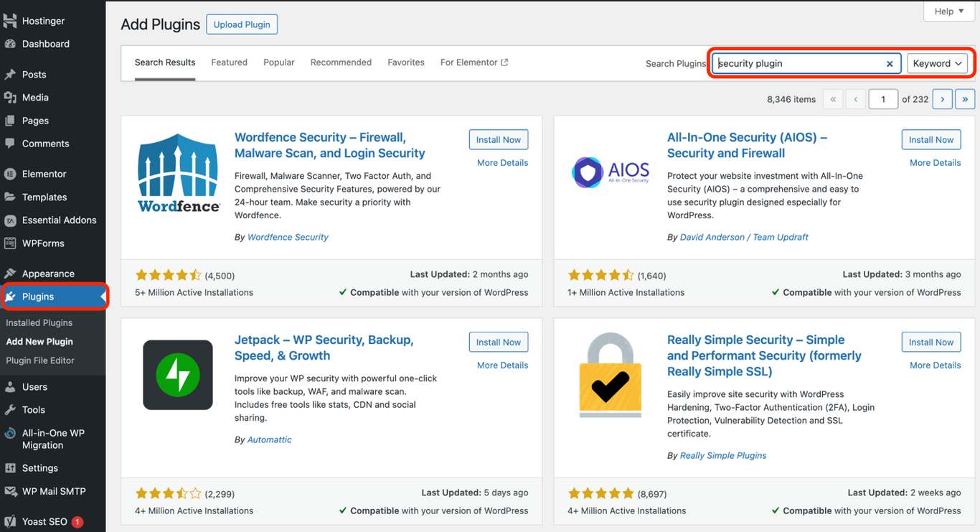The width and height of the screenshot is (980, 532).
Task: Open the Keyword search filter dropdown
Action: (x=938, y=63)
